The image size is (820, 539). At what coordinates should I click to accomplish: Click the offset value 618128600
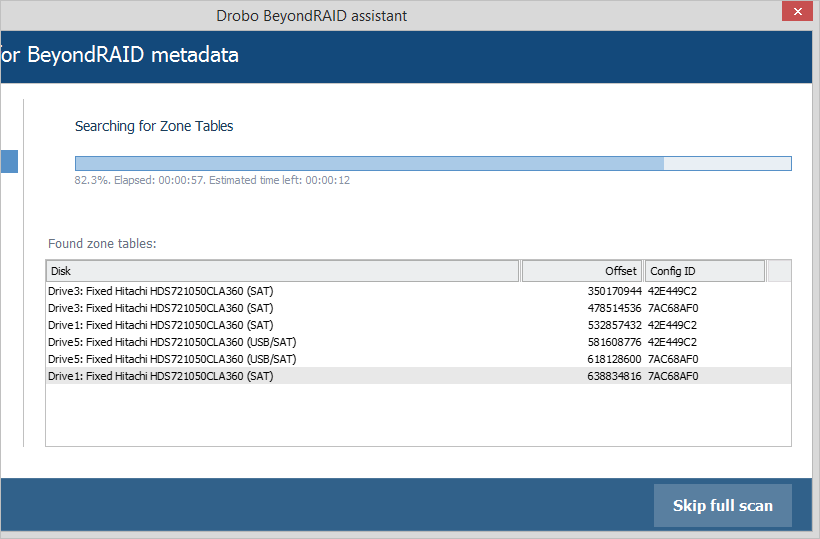(614, 359)
